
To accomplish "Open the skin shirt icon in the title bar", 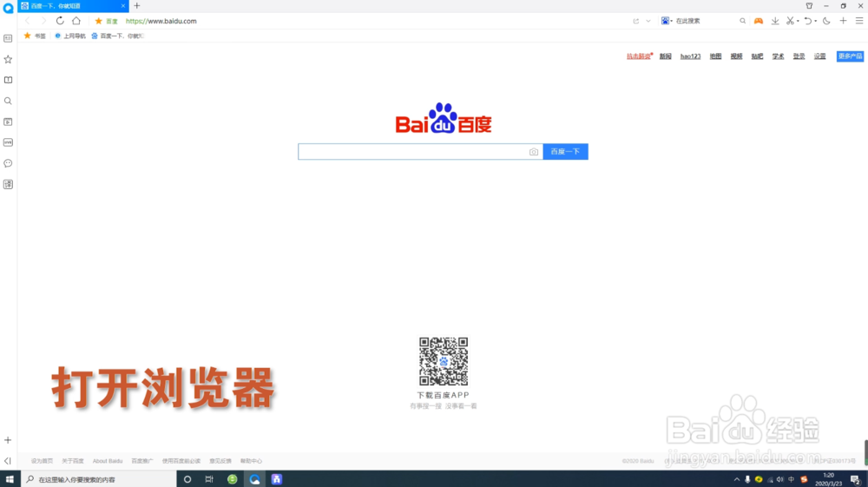I will point(809,6).
